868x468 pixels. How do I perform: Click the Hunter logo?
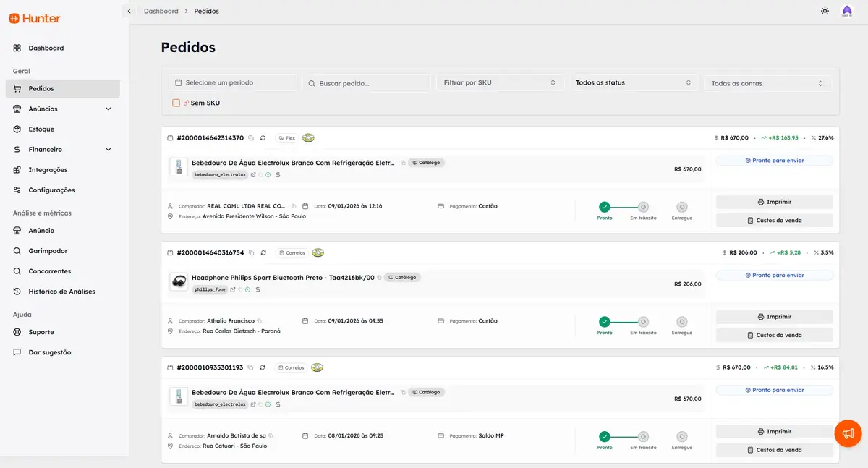pyautogui.click(x=35, y=19)
